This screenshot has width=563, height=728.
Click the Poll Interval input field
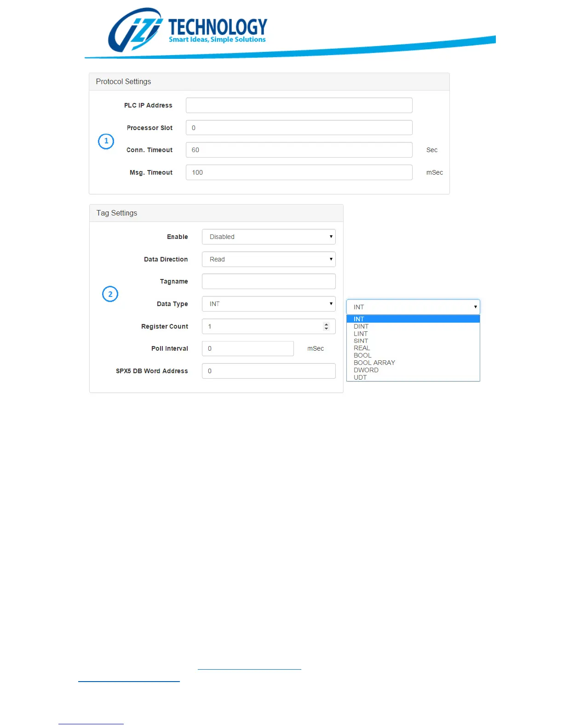tap(248, 348)
